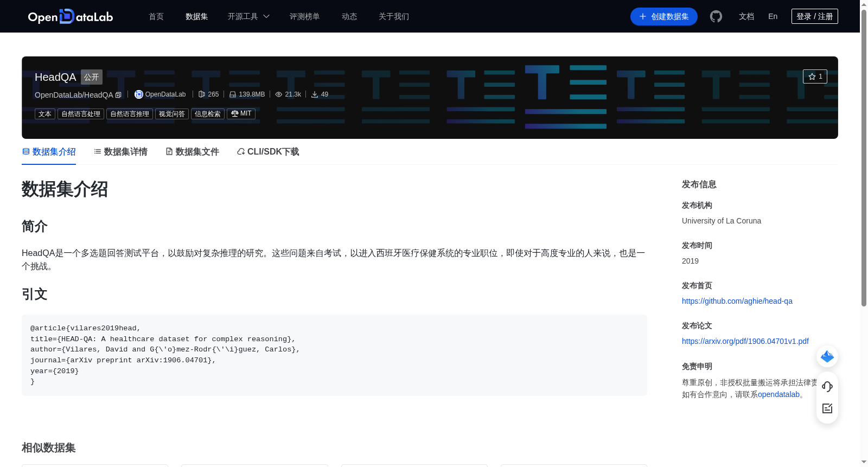Click the OpenDataLab logo
Image resolution: width=868 pixels, height=467 pixels.
click(71, 16)
